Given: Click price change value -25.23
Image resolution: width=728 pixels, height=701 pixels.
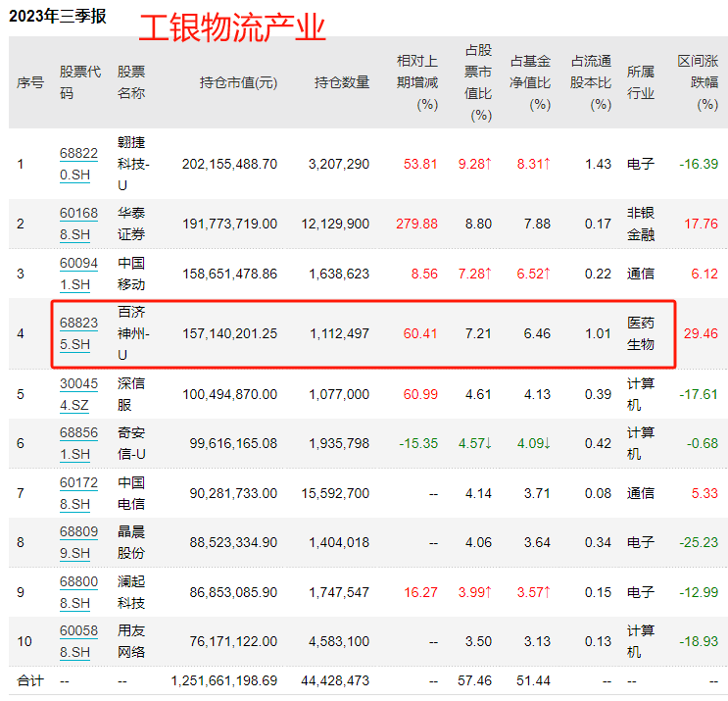Looking at the screenshot, I should click(699, 542).
